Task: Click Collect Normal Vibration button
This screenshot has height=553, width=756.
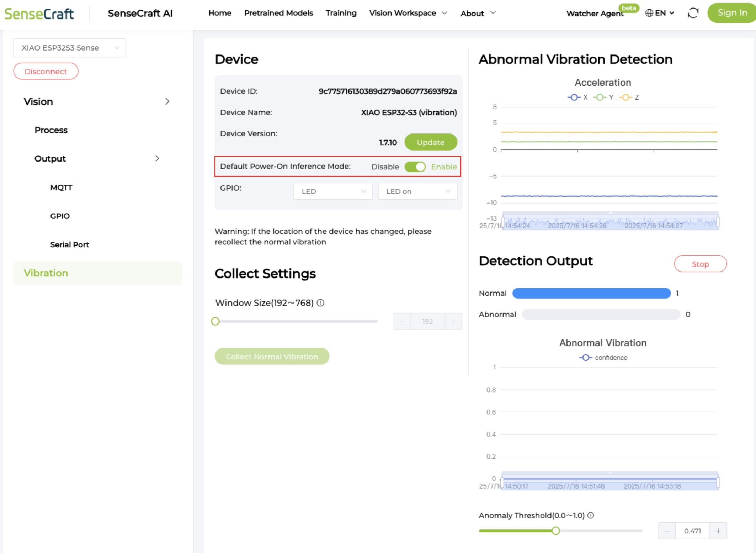Action: (272, 357)
